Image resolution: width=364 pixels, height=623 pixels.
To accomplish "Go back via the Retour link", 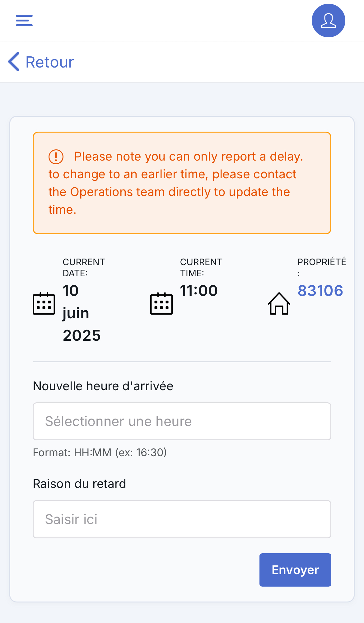I will [x=49, y=62].
